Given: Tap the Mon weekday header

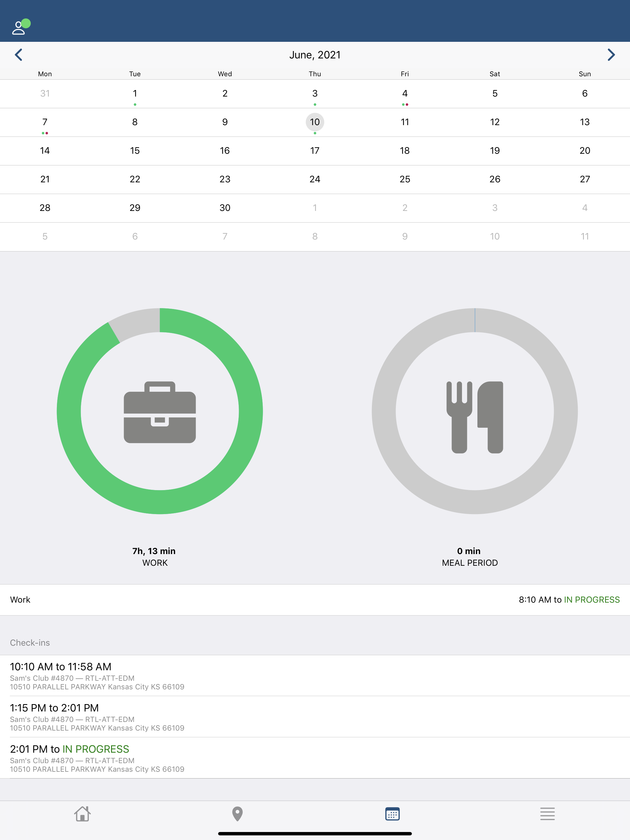Looking at the screenshot, I should pos(45,74).
